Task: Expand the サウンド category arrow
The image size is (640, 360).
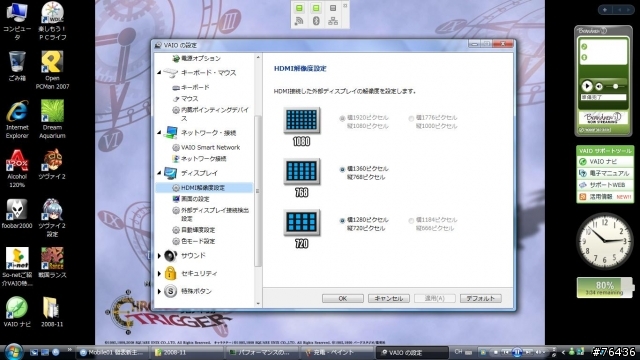Action: pos(159,256)
